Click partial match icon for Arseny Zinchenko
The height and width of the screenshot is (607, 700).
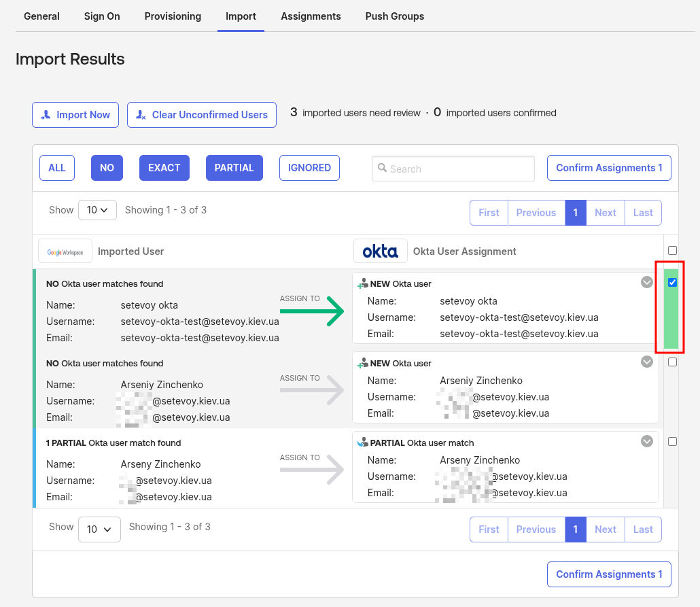(x=363, y=443)
